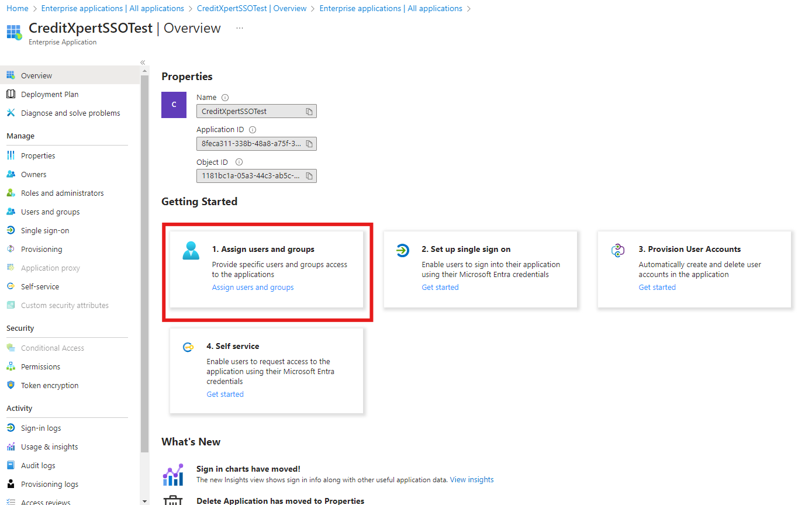Click the Sign in charts graph icon

(x=173, y=475)
